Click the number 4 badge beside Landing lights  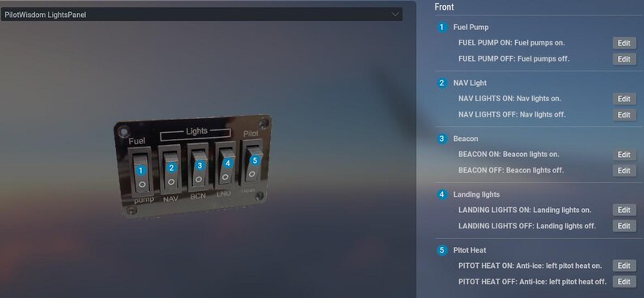tap(442, 194)
